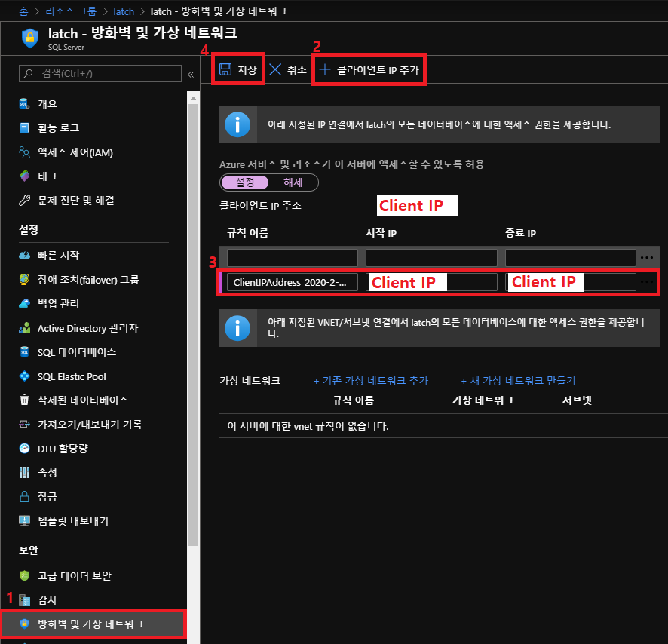Set Azure services access to 해제
This screenshot has height=644, width=668.
coord(293,182)
